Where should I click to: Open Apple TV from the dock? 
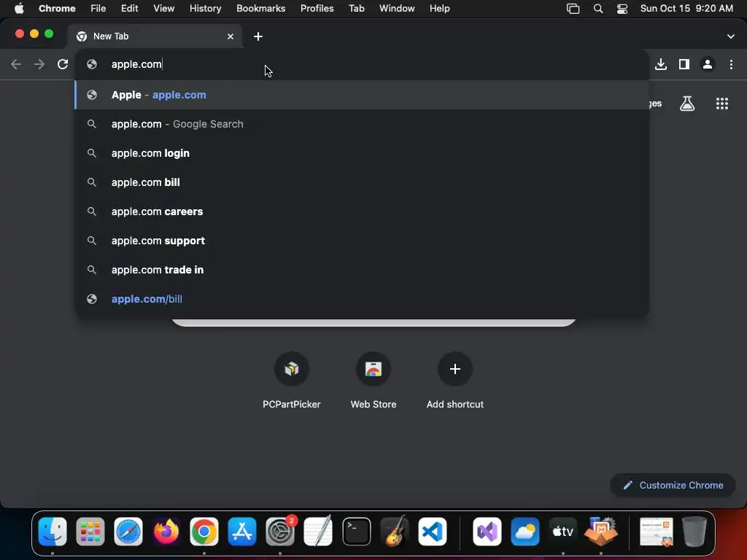[562, 532]
